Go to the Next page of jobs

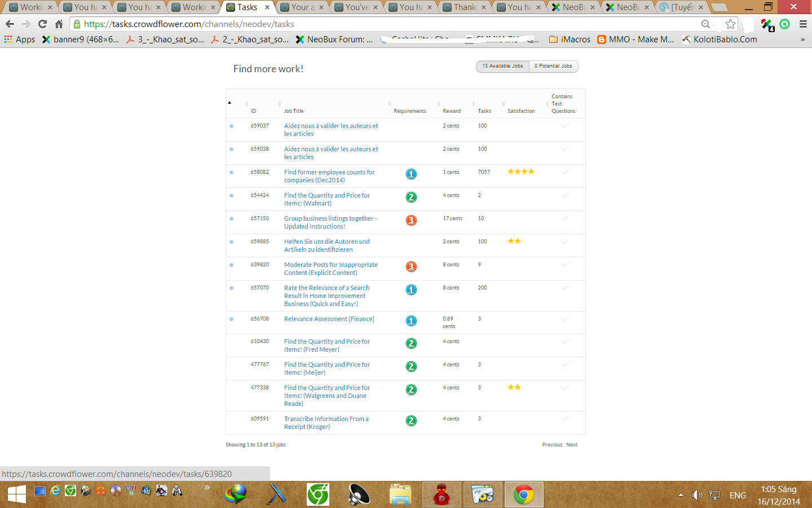coord(572,445)
